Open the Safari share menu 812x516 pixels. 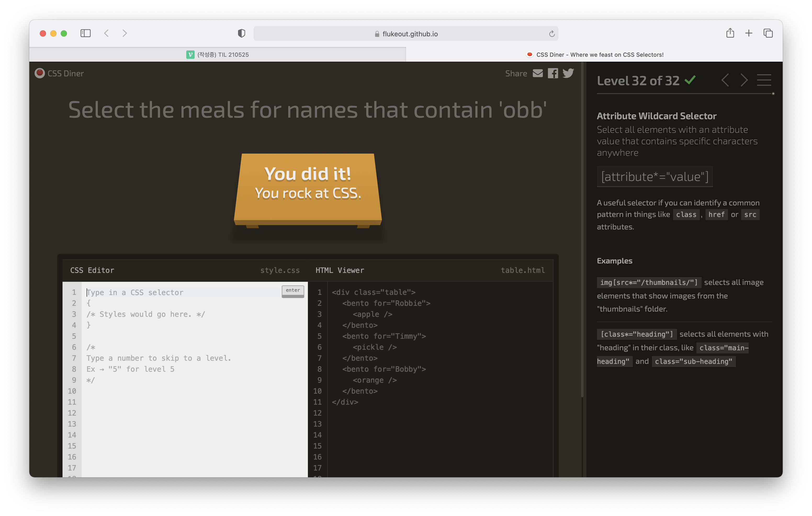pyautogui.click(x=730, y=33)
